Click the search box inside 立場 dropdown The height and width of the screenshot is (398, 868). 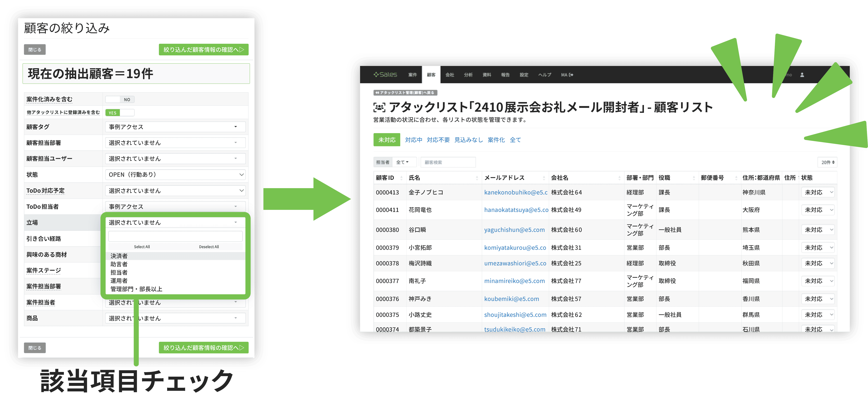coord(175,236)
